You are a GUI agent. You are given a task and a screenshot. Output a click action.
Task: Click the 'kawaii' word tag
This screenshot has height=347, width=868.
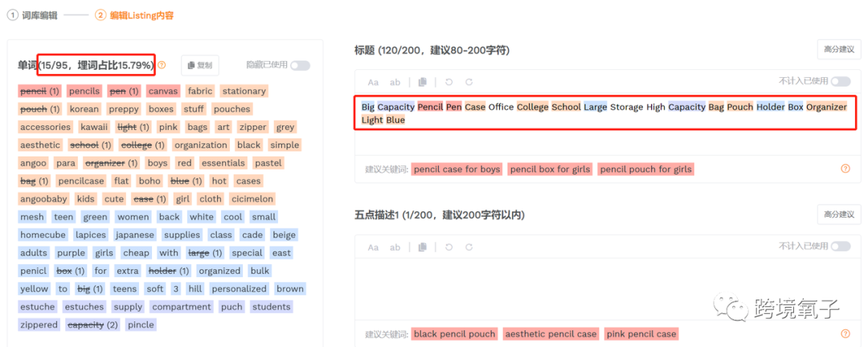coord(94,127)
